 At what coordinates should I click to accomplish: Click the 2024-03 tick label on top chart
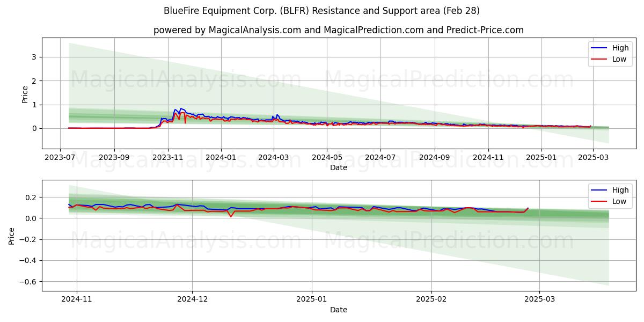[274, 158]
